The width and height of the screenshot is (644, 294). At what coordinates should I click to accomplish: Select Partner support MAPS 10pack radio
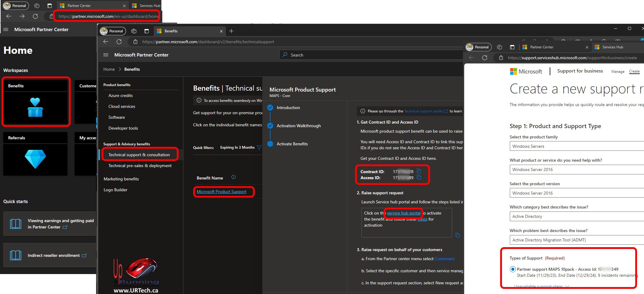[x=513, y=269]
